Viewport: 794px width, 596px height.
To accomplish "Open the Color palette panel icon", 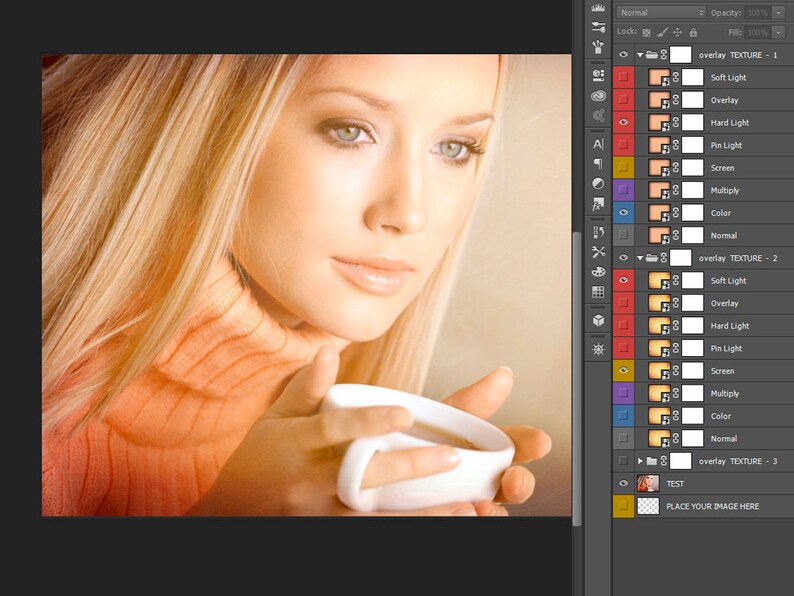I will click(x=598, y=272).
